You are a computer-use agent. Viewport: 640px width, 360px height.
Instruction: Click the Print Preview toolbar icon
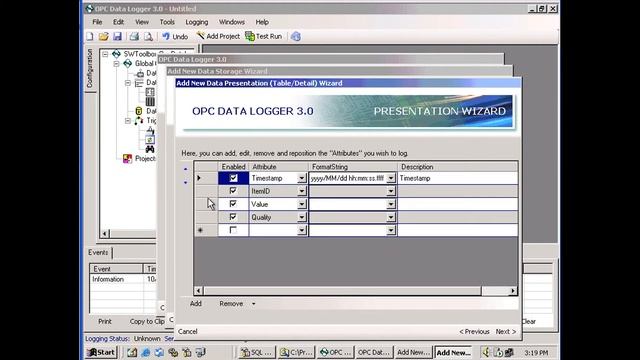click(148, 36)
